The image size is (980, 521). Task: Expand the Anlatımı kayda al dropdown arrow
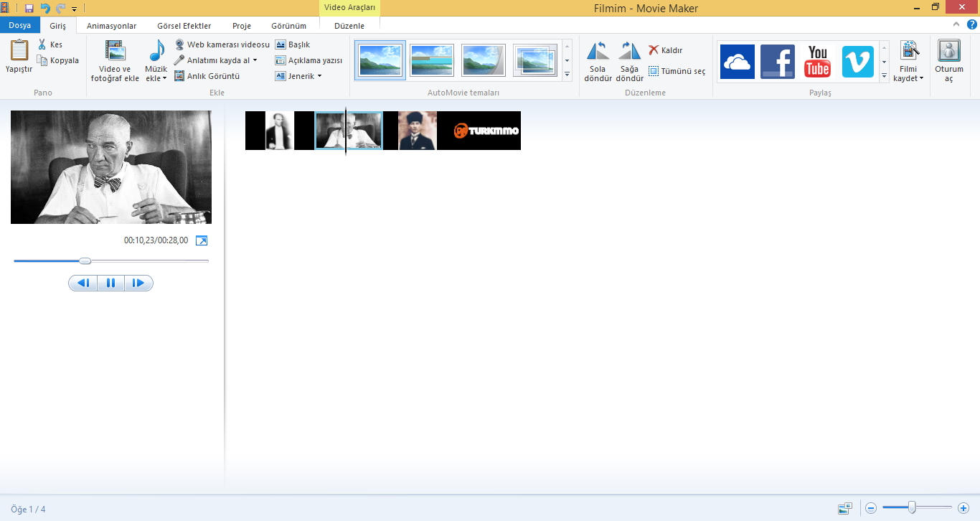point(255,60)
